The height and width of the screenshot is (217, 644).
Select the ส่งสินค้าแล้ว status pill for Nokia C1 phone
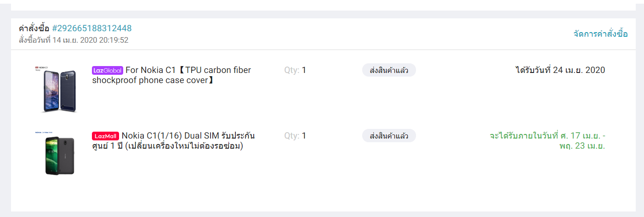389,136
